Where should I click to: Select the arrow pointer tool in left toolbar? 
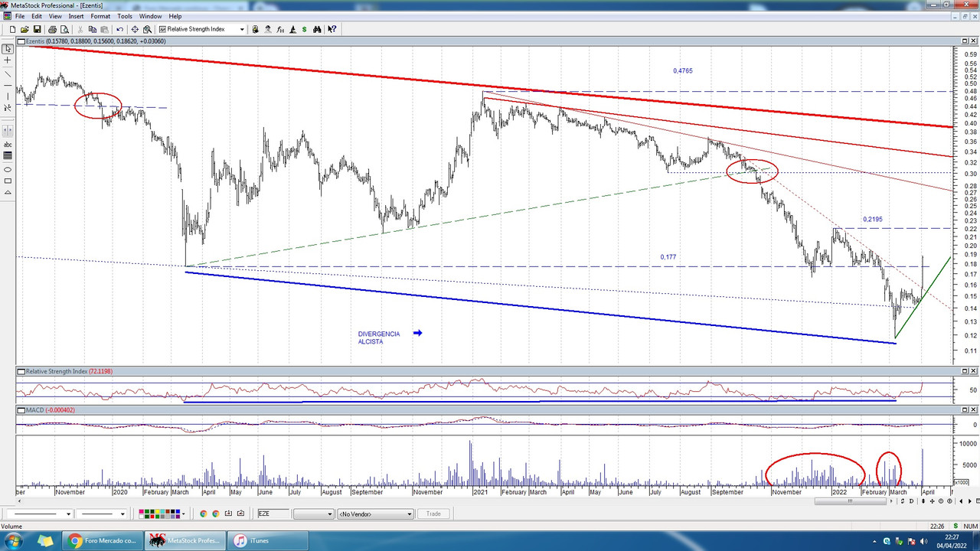click(8, 48)
